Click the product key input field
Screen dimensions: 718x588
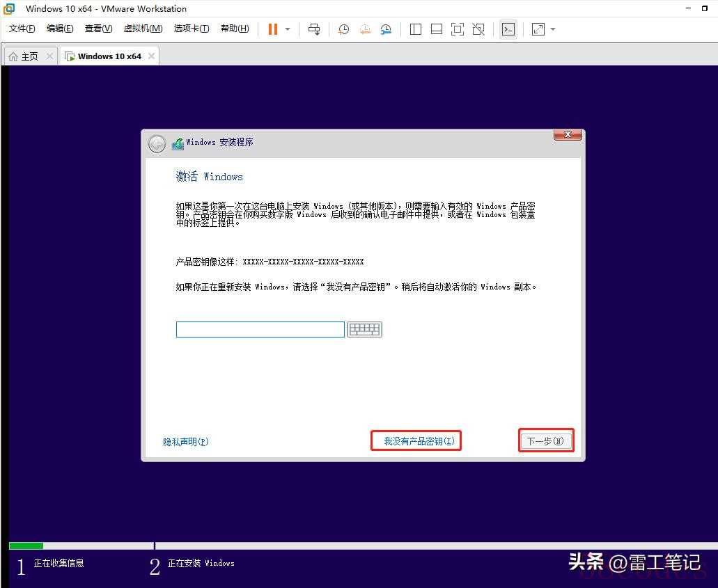click(x=260, y=329)
